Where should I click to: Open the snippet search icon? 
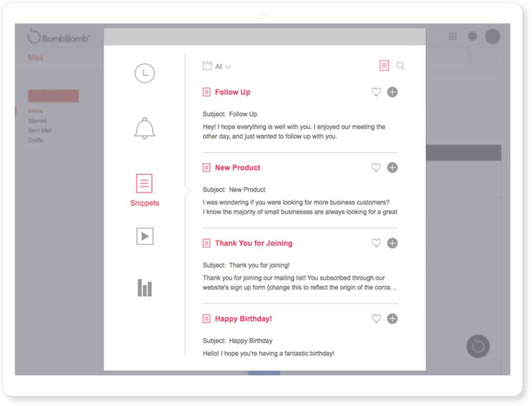click(401, 65)
